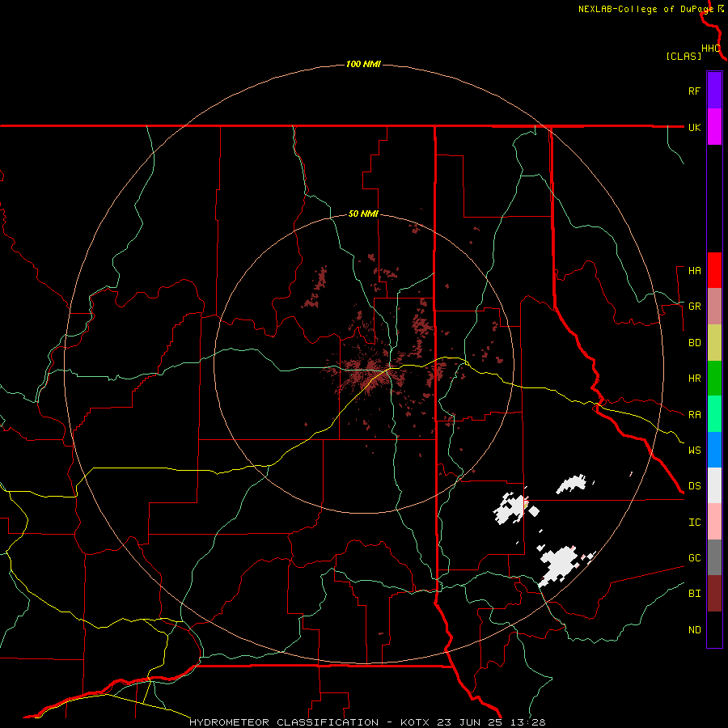Choose the light green RA legend swatch

[714, 413]
